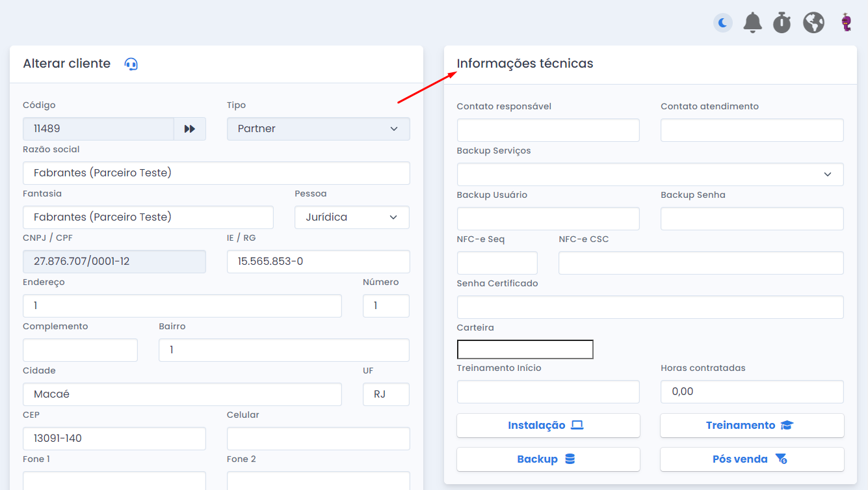868x490 pixels.
Task: Open notifications bell icon
Action: pyautogui.click(x=752, y=23)
